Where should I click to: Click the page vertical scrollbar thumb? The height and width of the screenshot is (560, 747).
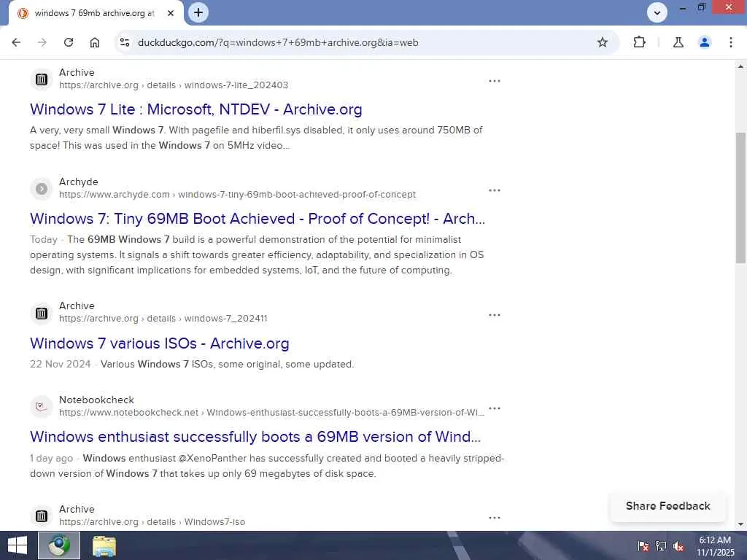(x=740, y=198)
